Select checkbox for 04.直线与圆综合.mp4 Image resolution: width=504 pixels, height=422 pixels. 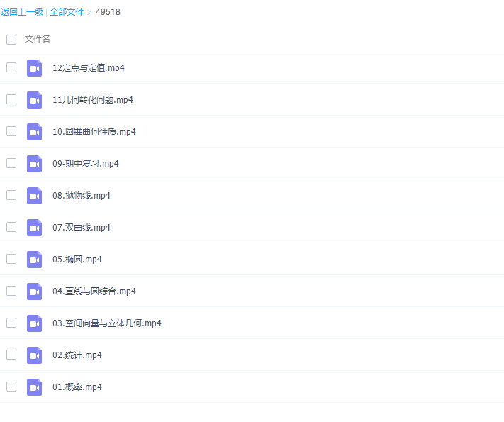tap(11, 291)
